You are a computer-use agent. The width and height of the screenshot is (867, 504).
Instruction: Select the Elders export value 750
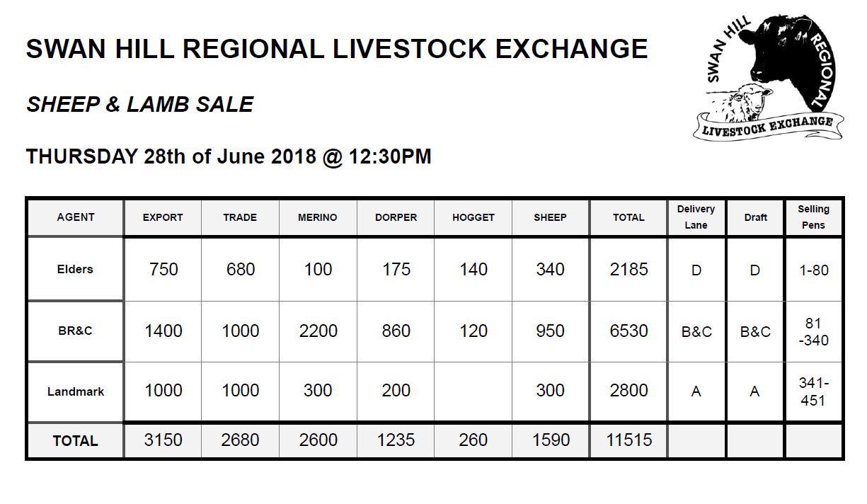(163, 269)
